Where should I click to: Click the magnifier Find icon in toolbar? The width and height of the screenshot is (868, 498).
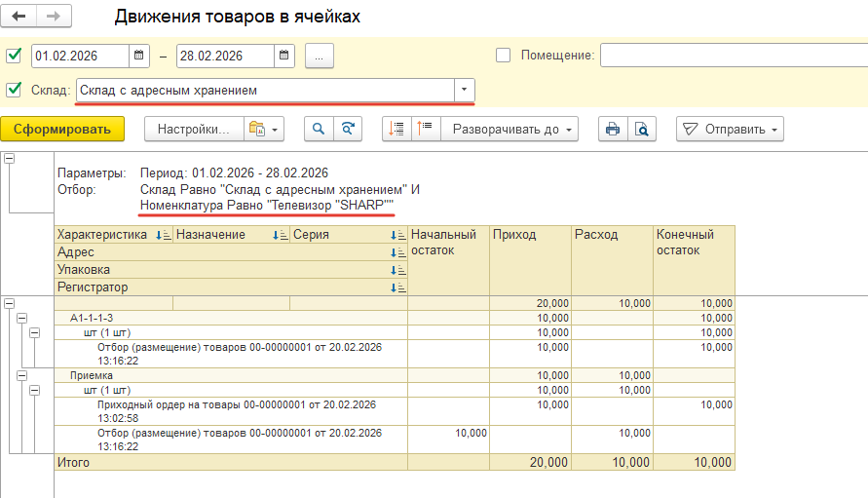318,129
